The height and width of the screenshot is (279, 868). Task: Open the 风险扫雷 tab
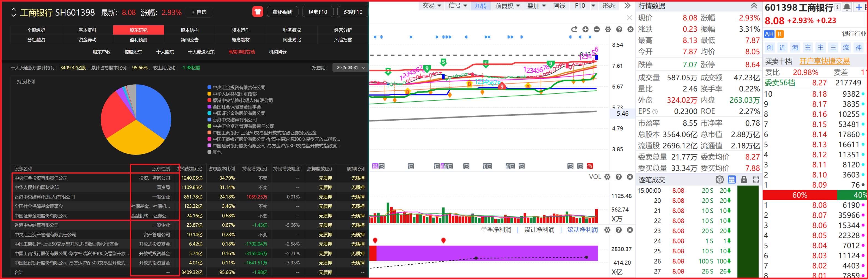(343, 39)
